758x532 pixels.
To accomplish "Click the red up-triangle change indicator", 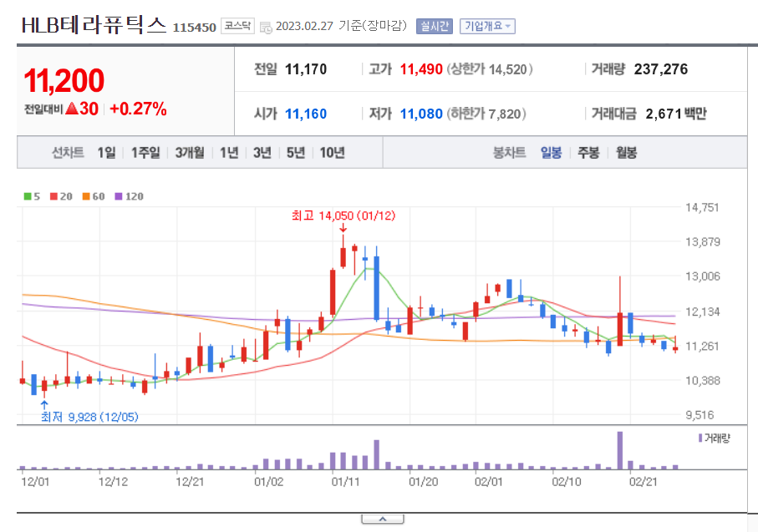I will [72, 109].
